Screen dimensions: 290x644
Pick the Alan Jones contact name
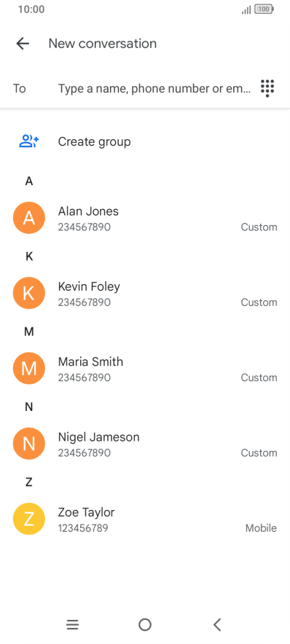click(x=88, y=211)
